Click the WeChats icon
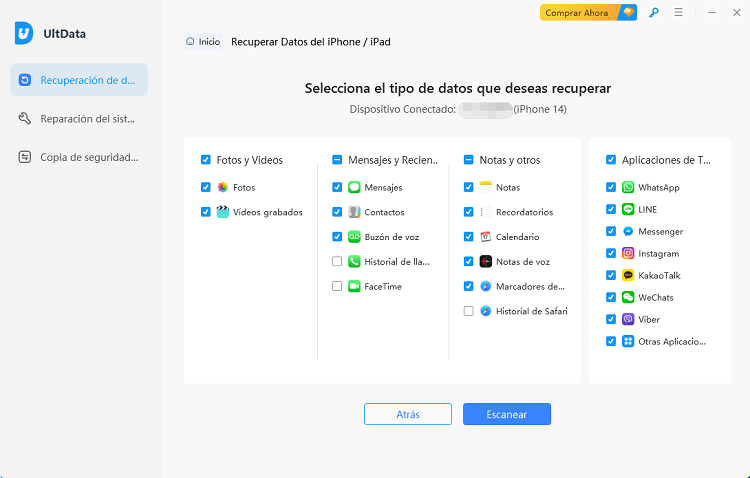The image size is (750, 478). pos(628,297)
